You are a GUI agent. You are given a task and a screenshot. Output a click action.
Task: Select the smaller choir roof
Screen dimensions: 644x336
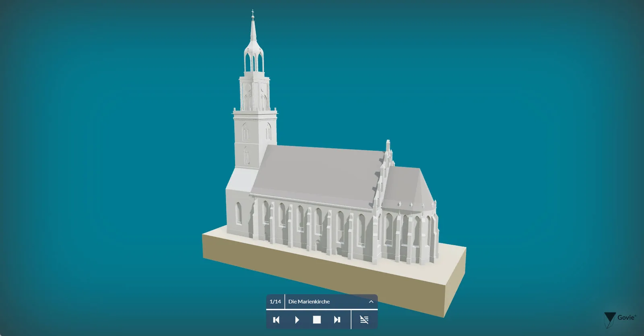(407, 185)
